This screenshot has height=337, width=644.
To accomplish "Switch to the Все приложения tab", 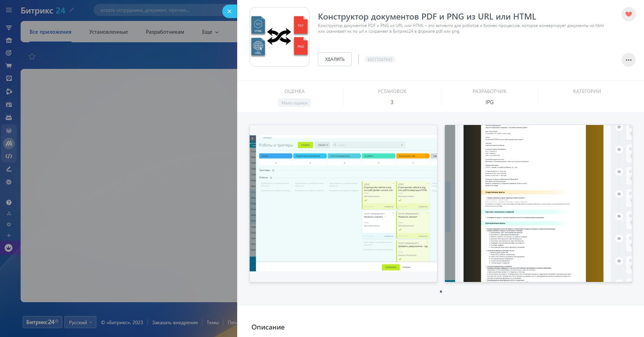I will (50, 32).
